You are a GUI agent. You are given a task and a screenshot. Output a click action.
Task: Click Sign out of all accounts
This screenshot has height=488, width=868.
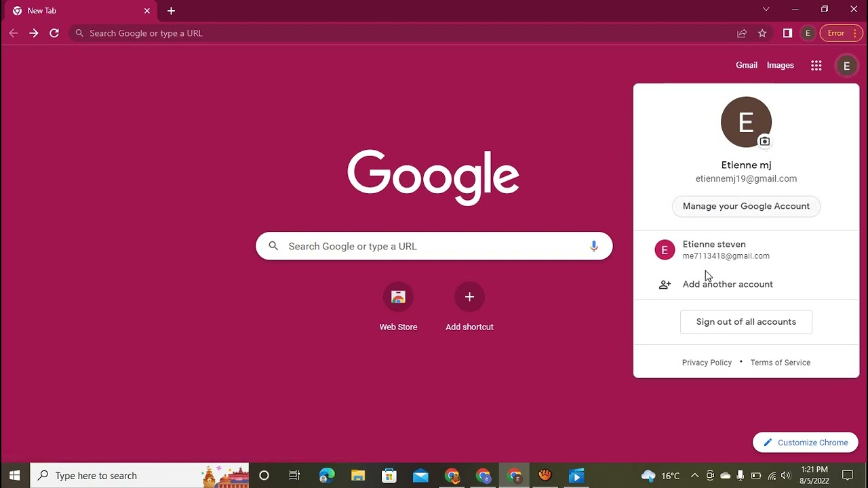[746, 322]
